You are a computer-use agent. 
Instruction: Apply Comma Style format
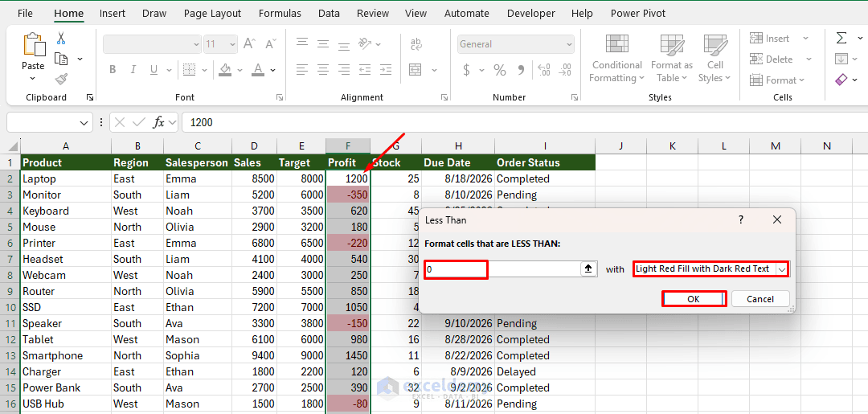pyautogui.click(x=521, y=70)
